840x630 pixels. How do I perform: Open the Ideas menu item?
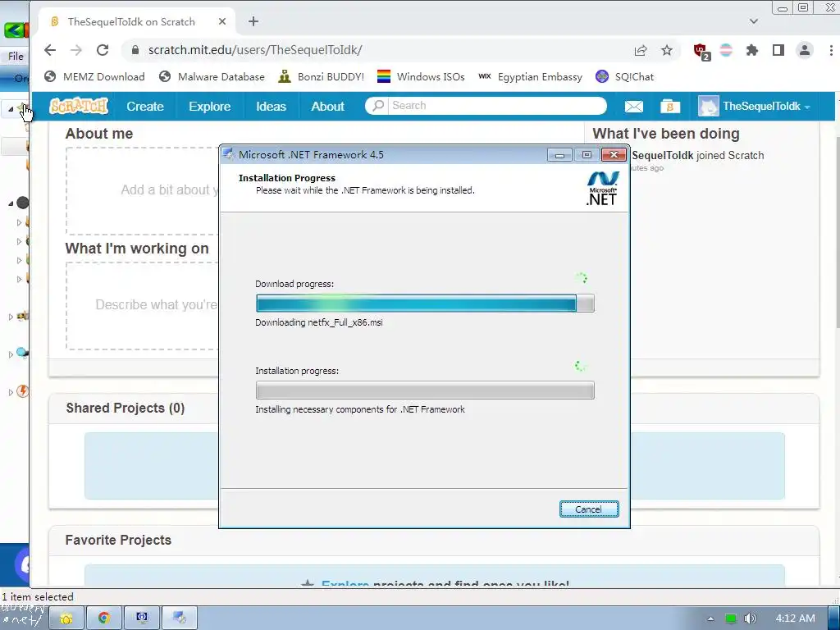pyautogui.click(x=271, y=106)
